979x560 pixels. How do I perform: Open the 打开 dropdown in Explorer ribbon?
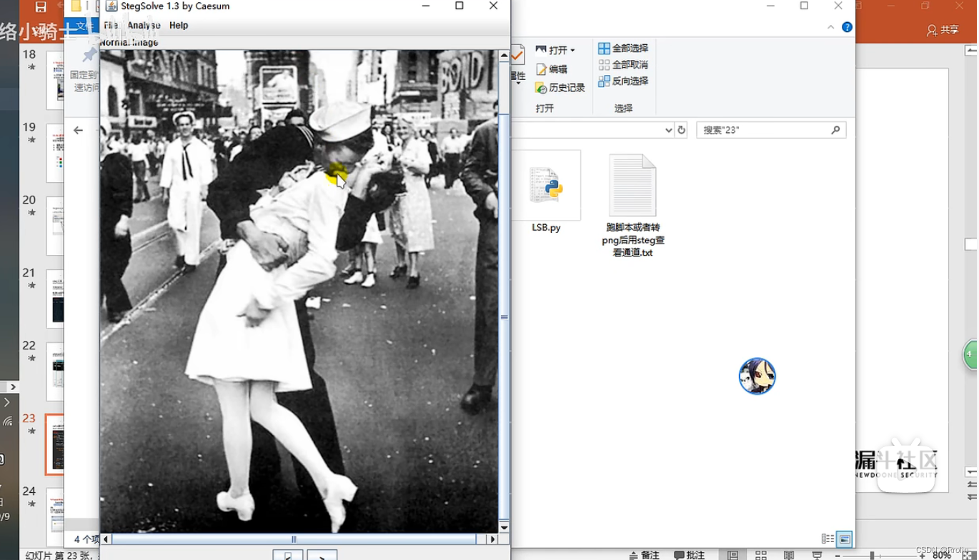point(555,50)
